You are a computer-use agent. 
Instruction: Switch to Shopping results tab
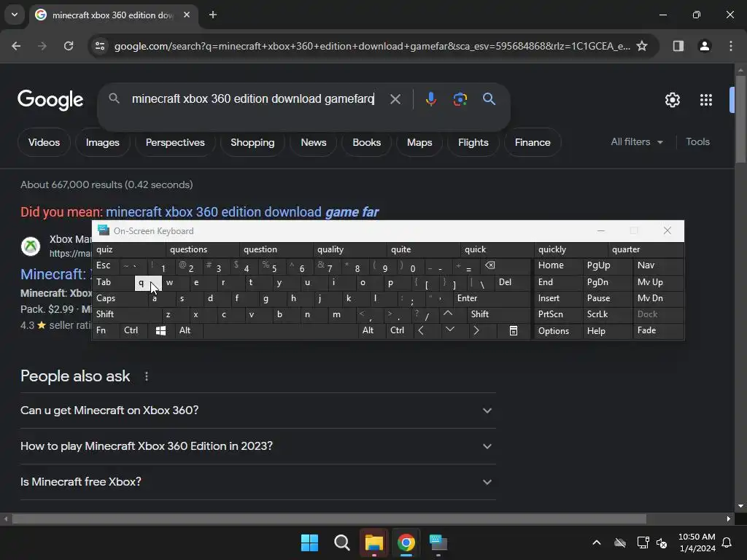(252, 142)
